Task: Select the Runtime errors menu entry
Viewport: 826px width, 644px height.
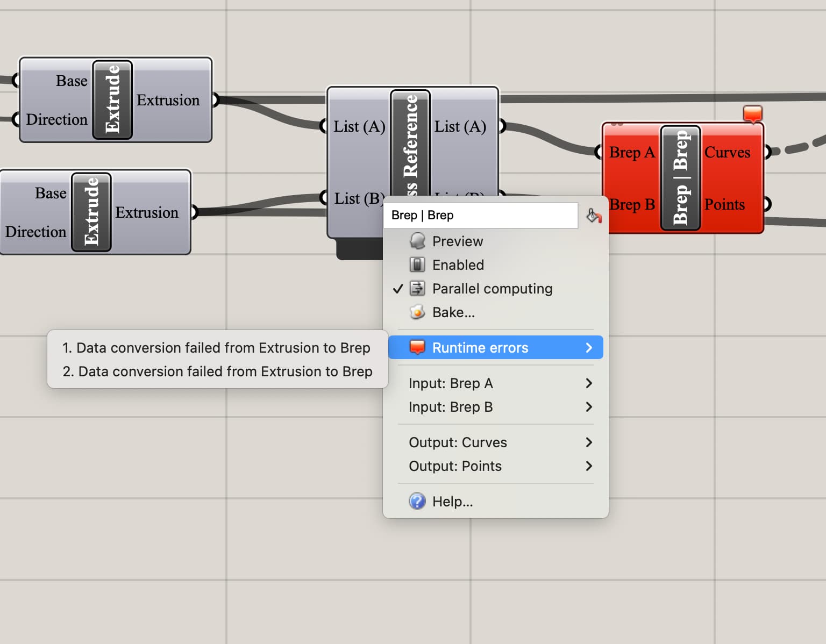Action: click(480, 347)
